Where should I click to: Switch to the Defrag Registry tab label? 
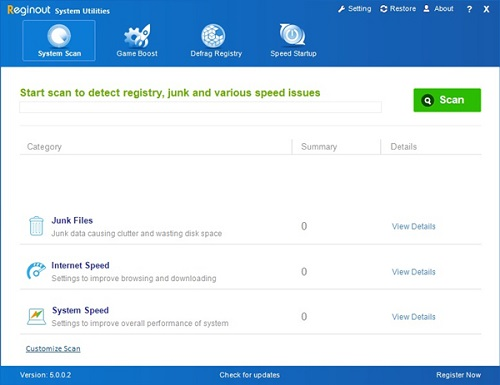216,53
